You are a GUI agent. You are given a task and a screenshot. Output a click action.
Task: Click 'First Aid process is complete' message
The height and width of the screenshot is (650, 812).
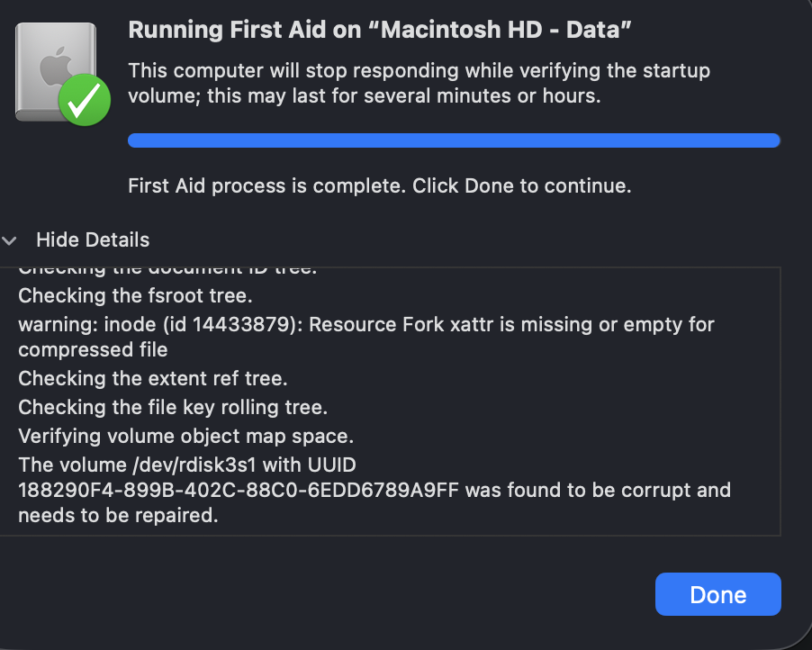[379, 186]
